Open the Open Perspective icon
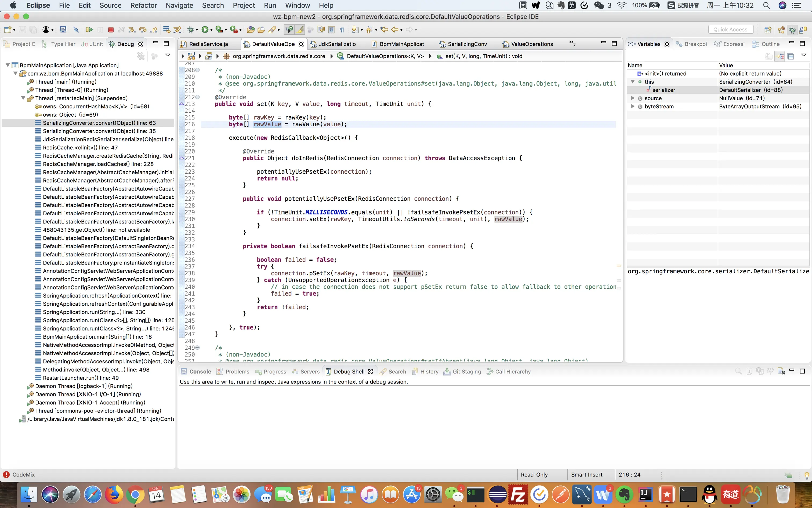Screen dimensions: 812x508 (768, 30)
